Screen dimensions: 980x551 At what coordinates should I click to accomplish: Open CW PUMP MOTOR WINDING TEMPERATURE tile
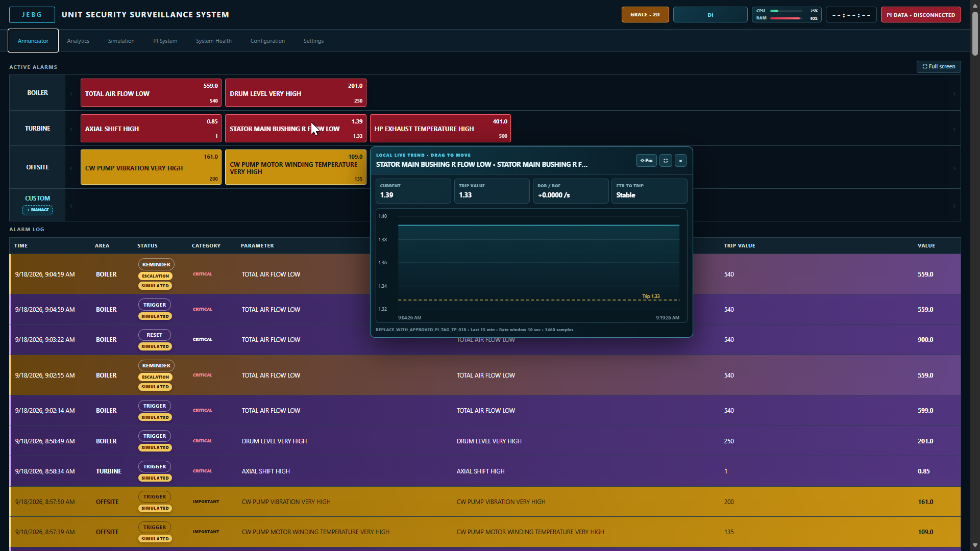click(296, 167)
